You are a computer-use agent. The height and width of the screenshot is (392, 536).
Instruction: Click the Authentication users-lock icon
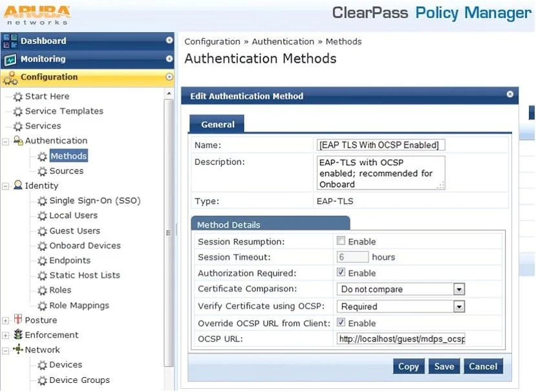[18, 140]
